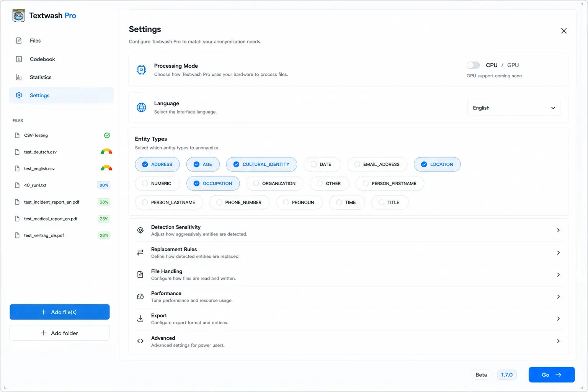
Task: Enable the TITLE entity type
Action: click(x=390, y=203)
